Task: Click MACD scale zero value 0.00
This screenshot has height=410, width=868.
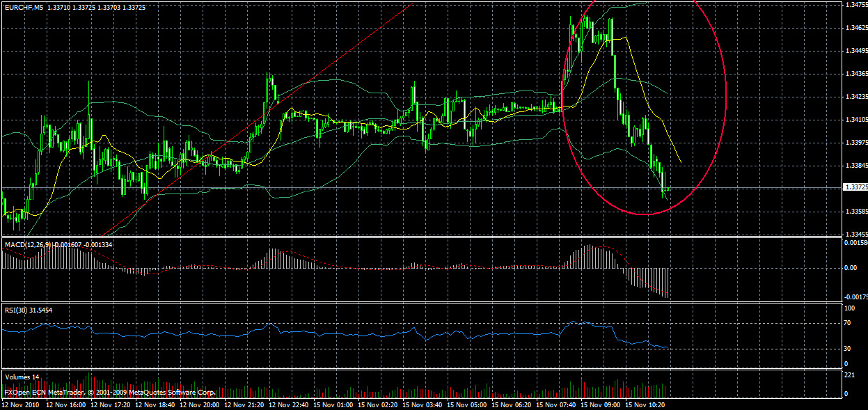Action: coord(849,267)
